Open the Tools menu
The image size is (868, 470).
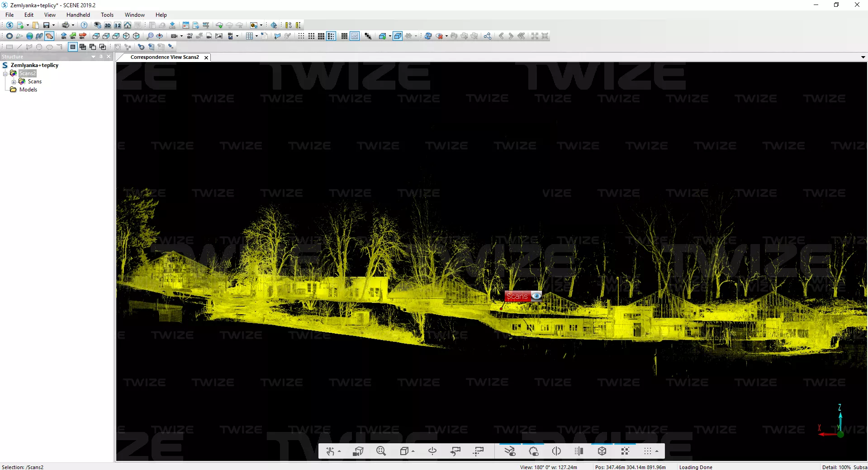(107, 15)
